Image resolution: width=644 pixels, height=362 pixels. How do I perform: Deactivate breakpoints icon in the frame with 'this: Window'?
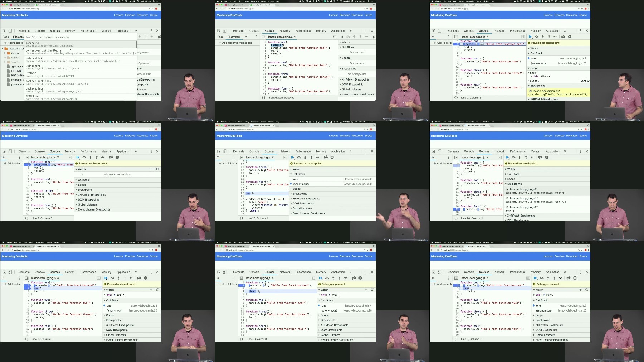pos(563,37)
